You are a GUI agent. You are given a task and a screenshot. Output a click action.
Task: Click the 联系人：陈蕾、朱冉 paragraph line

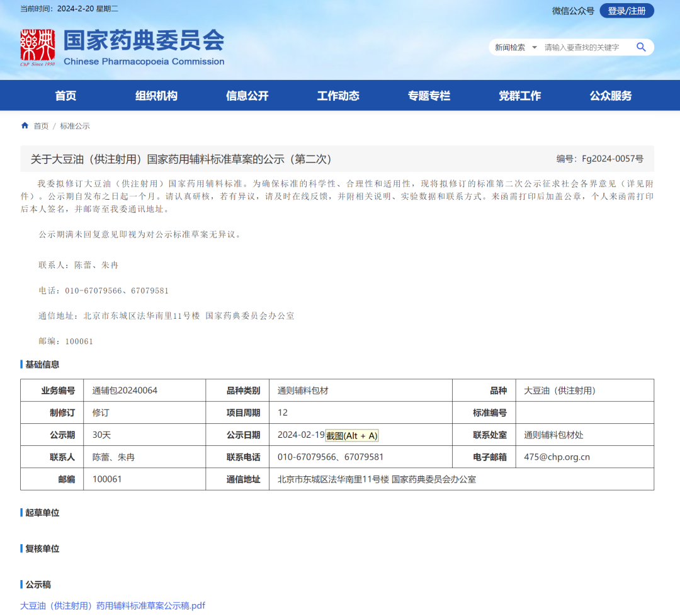tap(78, 265)
